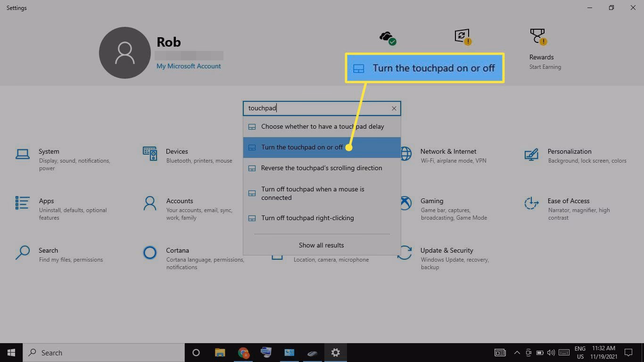
Task: Open Ease of Access settings
Action: 568,201
